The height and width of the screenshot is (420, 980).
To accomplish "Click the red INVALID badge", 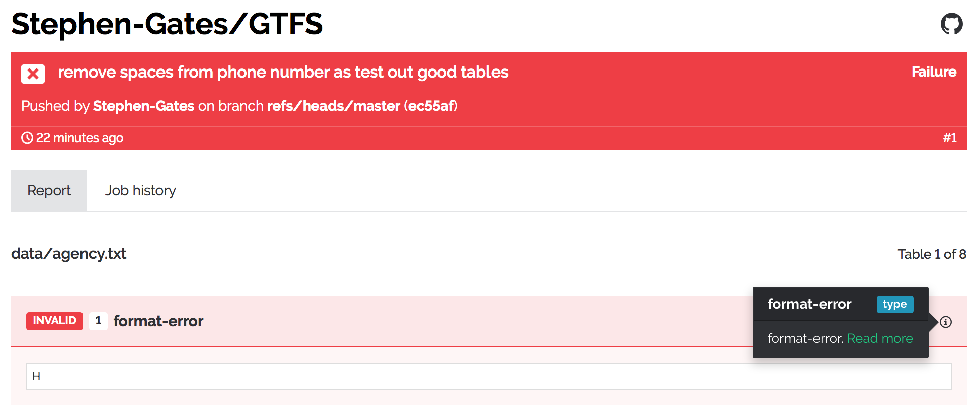I will click(x=54, y=321).
